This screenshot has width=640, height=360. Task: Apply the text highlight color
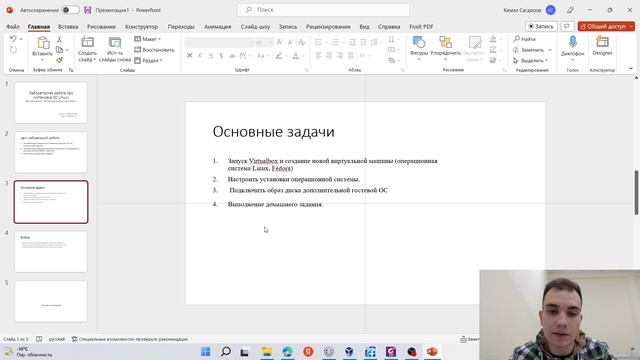point(279,56)
